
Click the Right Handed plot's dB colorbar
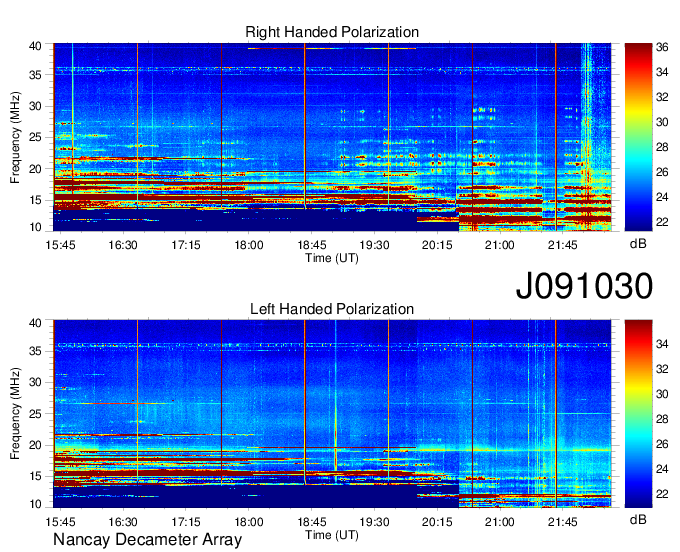tap(638, 137)
